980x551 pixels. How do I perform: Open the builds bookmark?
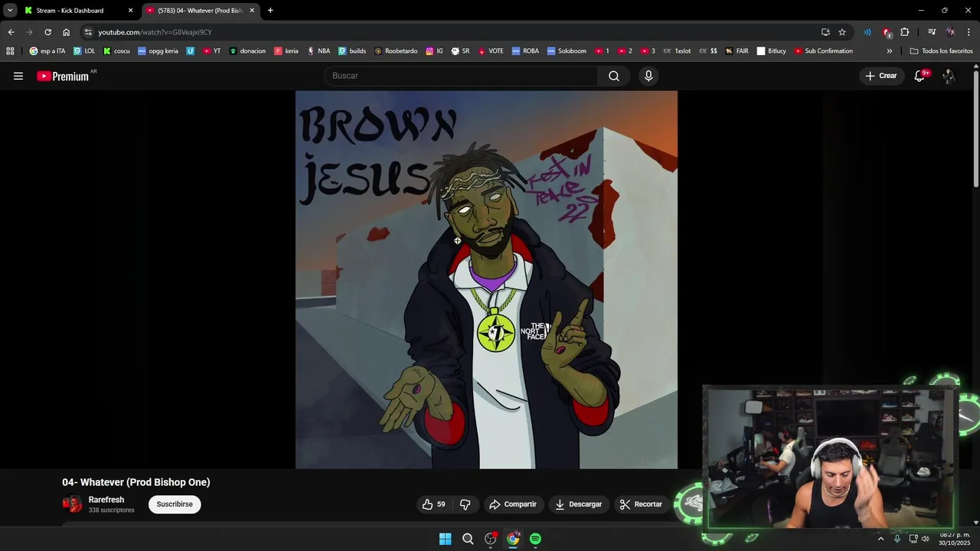[352, 51]
